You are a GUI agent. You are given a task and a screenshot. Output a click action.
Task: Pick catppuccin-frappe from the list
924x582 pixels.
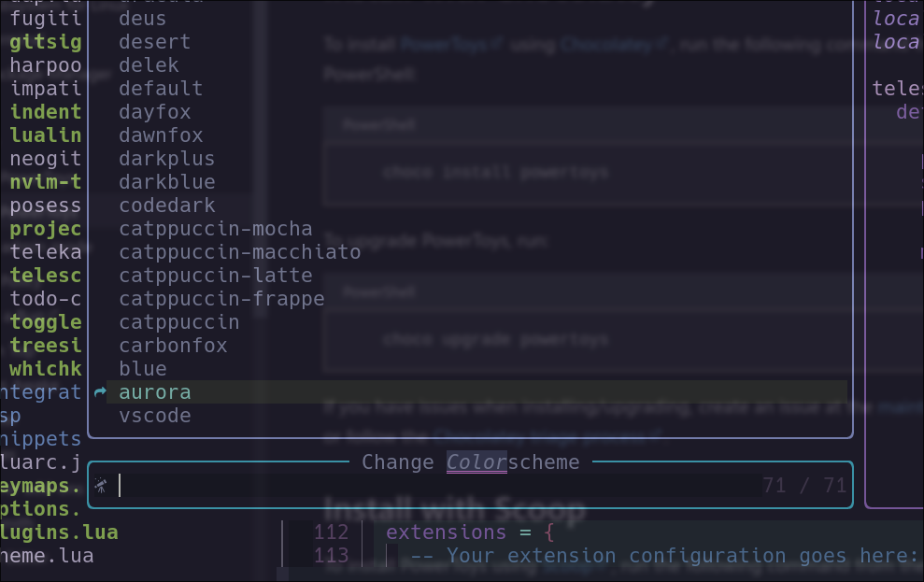click(221, 299)
